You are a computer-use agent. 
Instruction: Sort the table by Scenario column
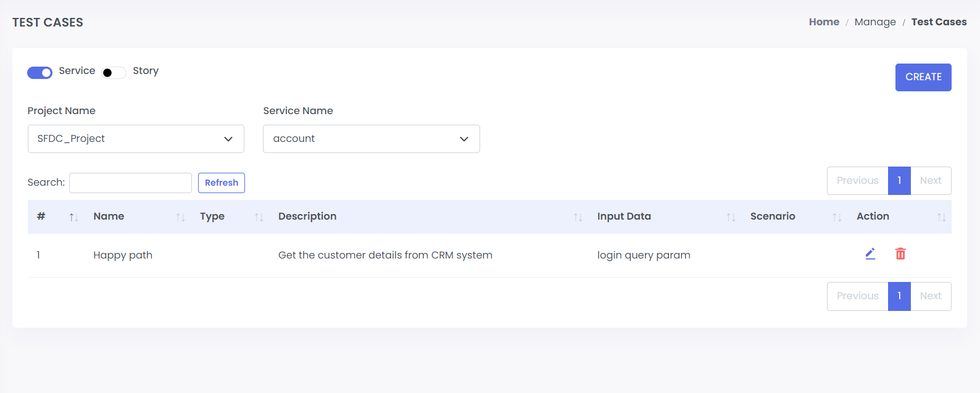click(837, 217)
